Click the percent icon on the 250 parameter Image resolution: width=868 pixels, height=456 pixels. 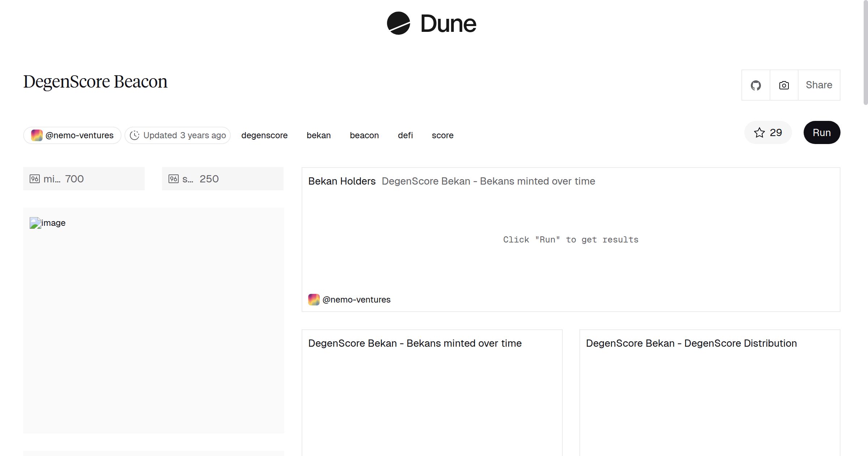(174, 178)
